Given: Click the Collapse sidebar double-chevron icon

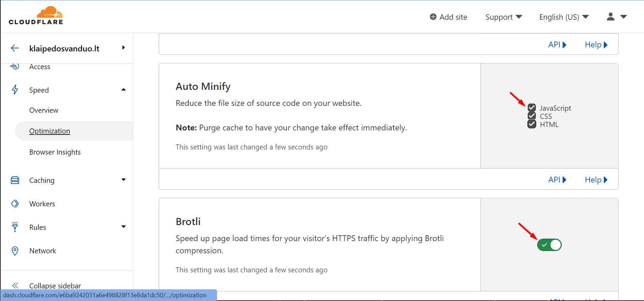Looking at the screenshot, I should (x=15, y=286).
